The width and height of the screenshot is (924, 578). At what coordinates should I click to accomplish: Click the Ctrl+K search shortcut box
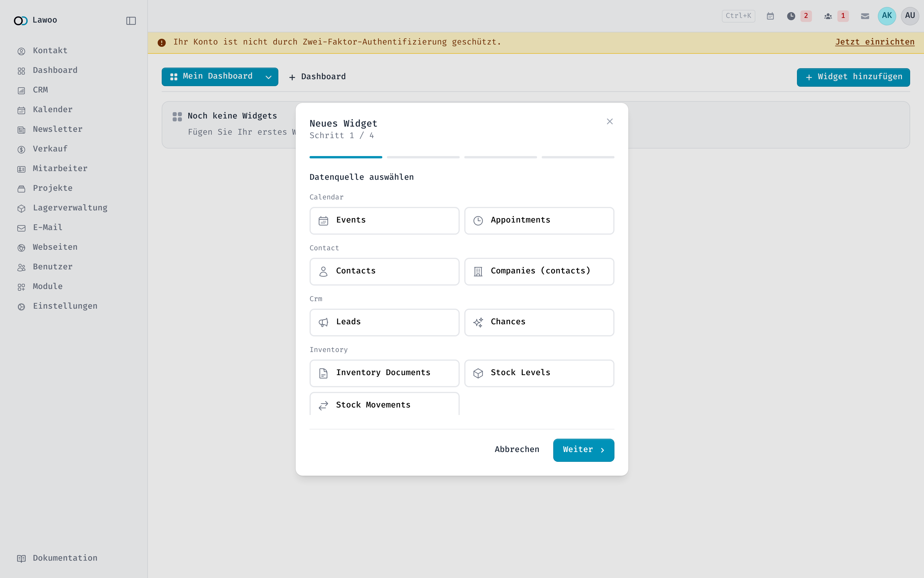[738, 16]
